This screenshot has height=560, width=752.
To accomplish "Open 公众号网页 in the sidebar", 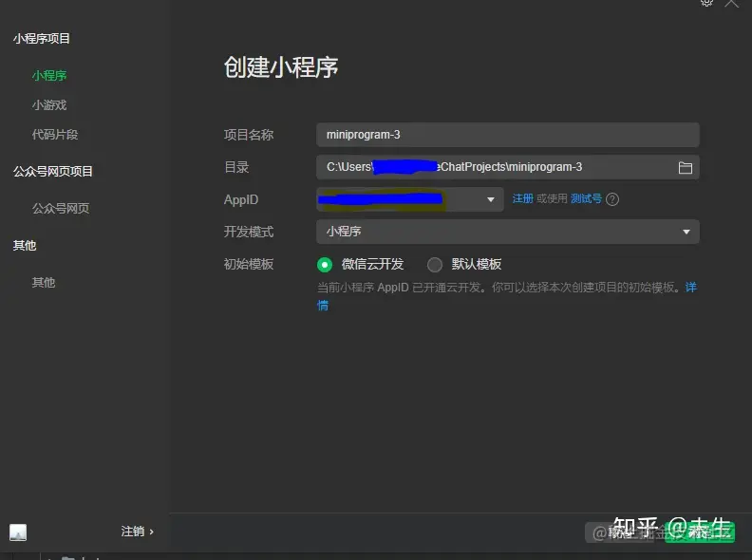I will pos(61,209).
